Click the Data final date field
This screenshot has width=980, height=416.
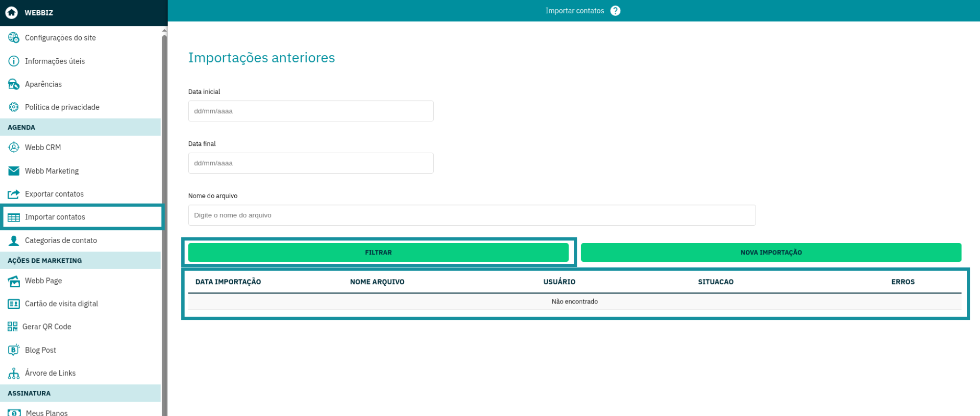click(311, 163)
